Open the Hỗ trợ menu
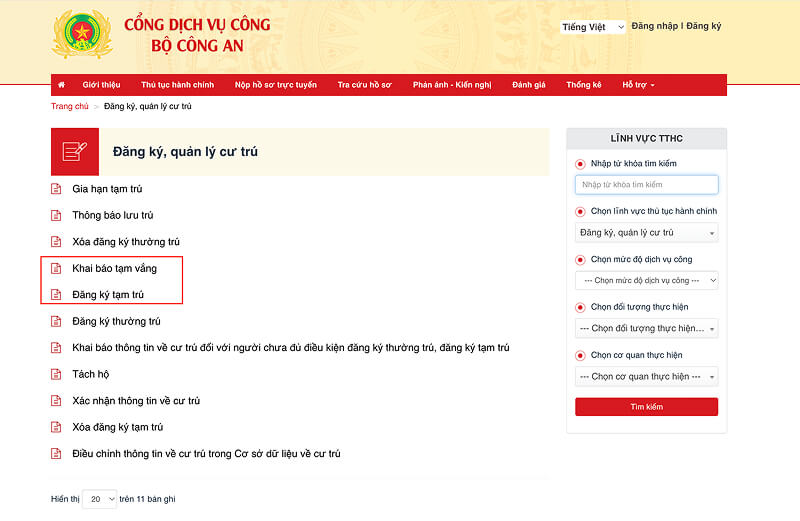Screen dimensions: 800x521 (638, 85)
